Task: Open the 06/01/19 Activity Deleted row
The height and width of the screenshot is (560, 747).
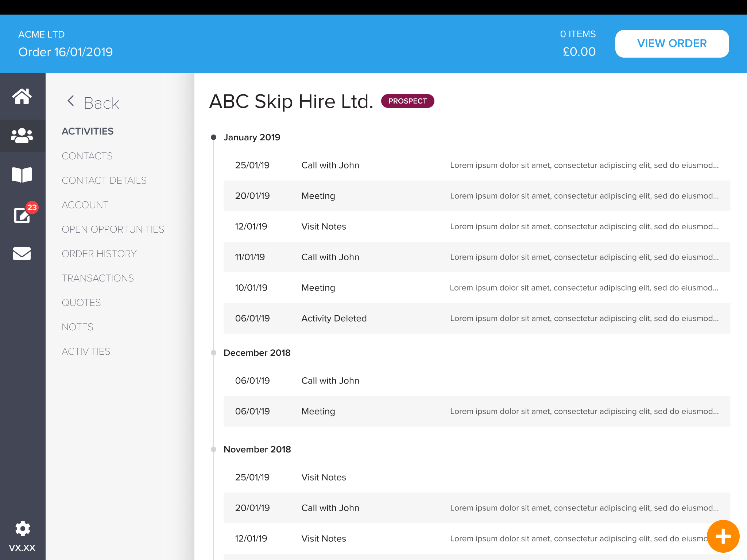Action: tap(477, 318)
